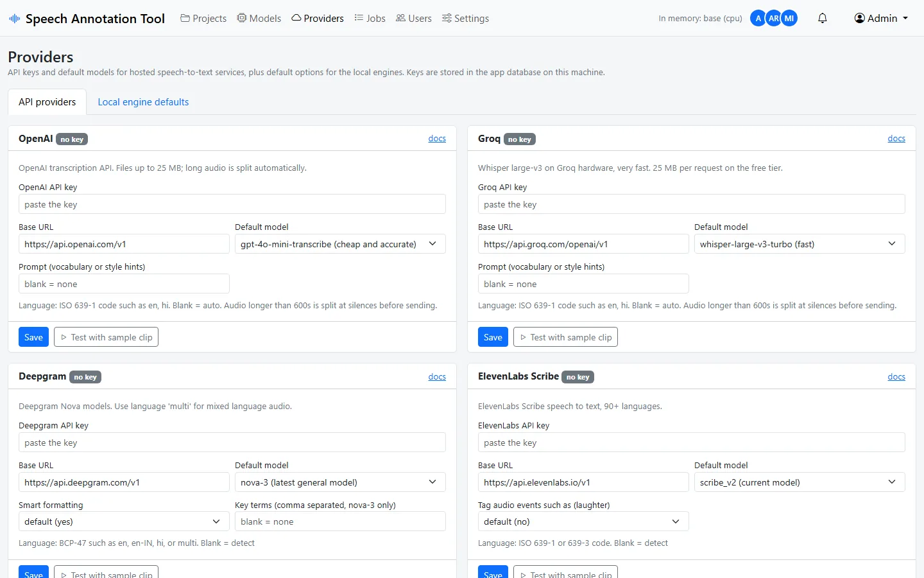Save the OpenAI provider settings

(x=33, y=337)
